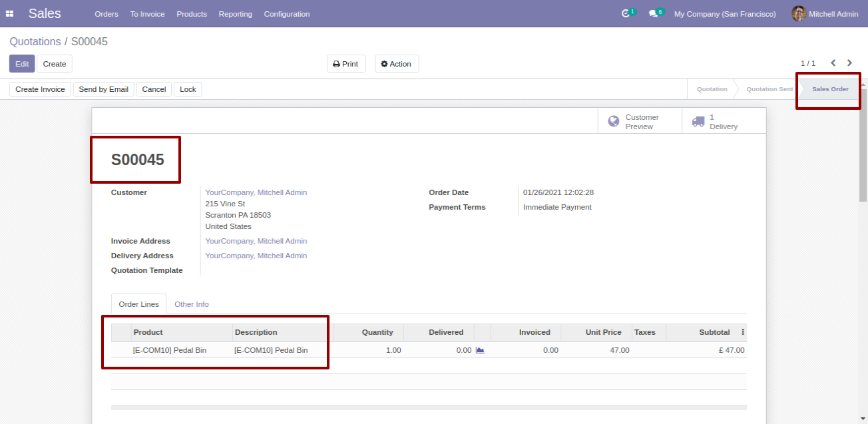Click the Sales Order status stage
Screen dimensions: 868x424
pyautogui.click(x=830, y=89)
